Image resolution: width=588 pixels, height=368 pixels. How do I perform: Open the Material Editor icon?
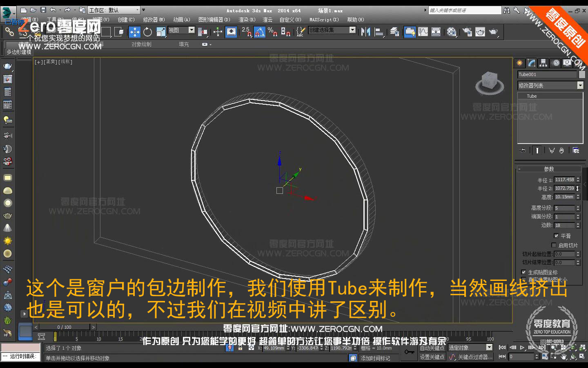click(x=451, y=31)
